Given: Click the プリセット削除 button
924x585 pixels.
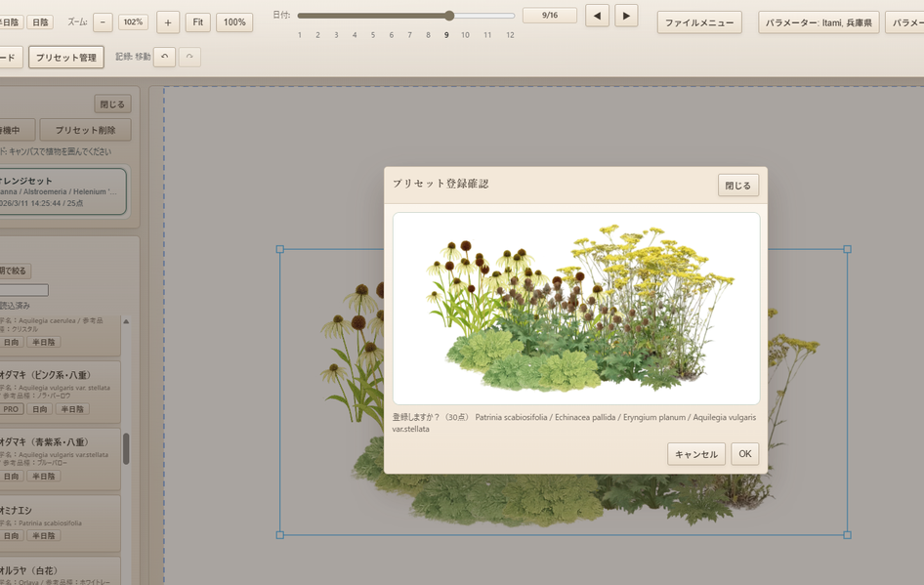Looking at the screenshot, I should coord(85,130).
